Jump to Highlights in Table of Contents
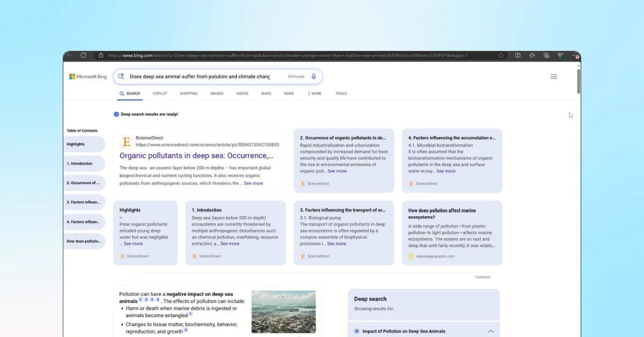644x337 pixels. coord(84,144)
